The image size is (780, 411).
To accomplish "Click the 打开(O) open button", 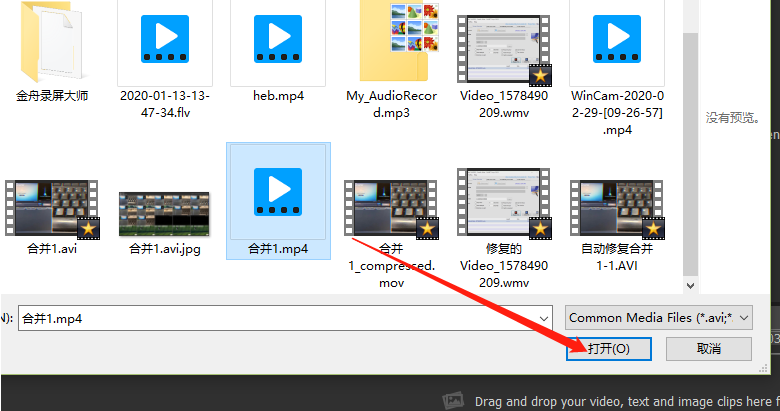I will pos(609,348).
